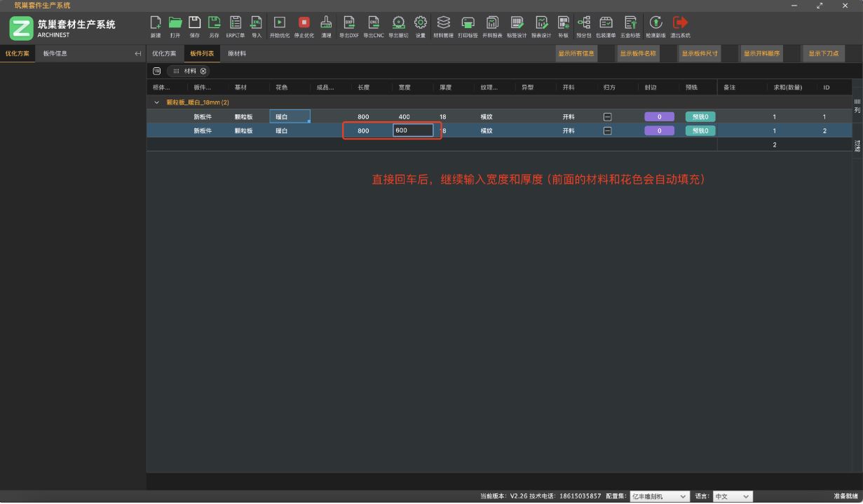Click the 显示下刀点 button
This screenshot has height=504, width=863.
[823, 53]
